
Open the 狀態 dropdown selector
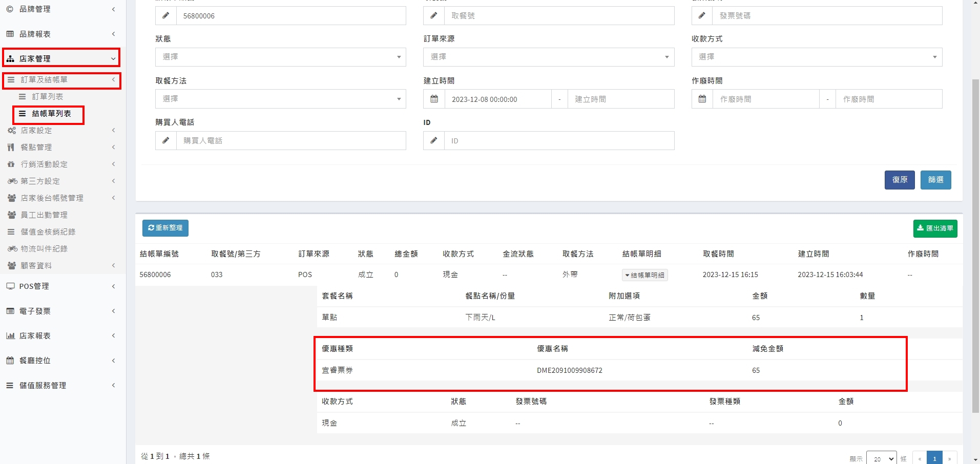[x=280, y=57]
